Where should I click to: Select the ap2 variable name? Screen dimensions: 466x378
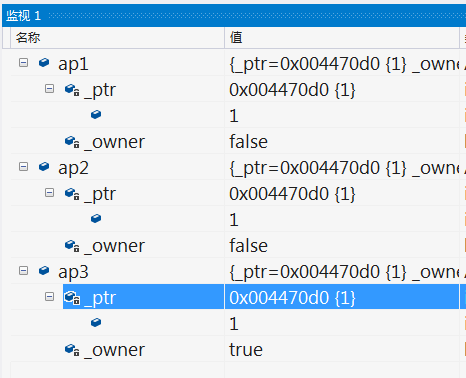[x=73, y=168]
